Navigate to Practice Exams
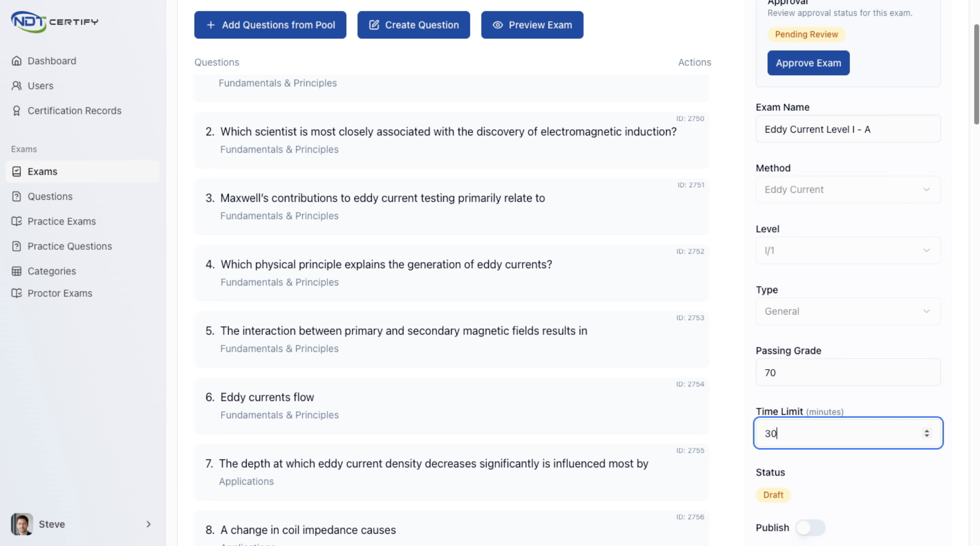The width and height of the screenshot is (980, 546). [x=82, y=221]
